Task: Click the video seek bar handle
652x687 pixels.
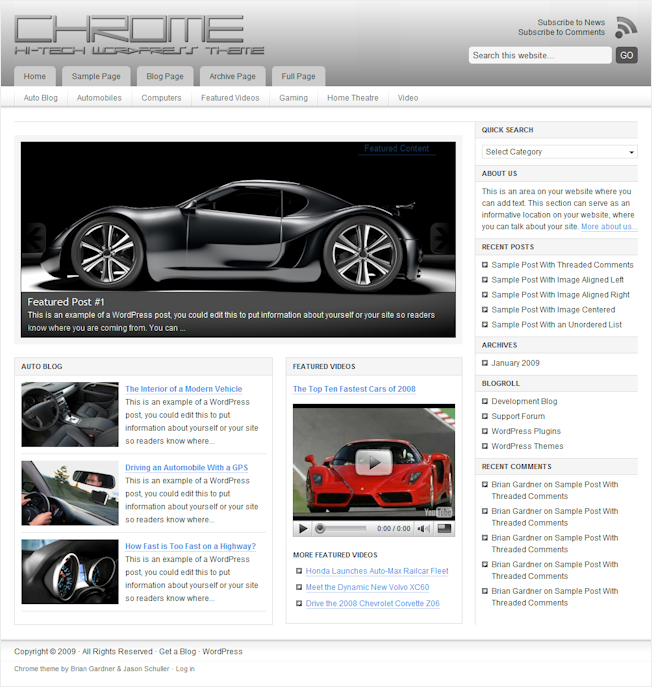Action: point(320,529)
